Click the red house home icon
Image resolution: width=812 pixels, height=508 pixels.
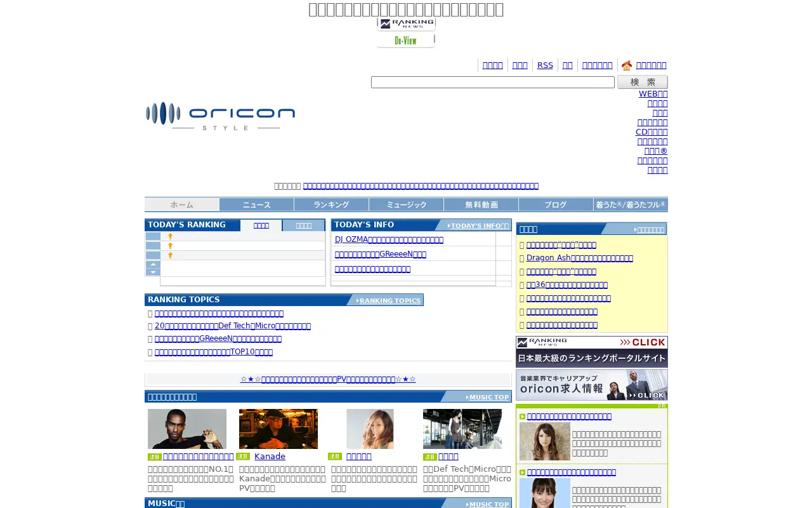tap(627, 65)
